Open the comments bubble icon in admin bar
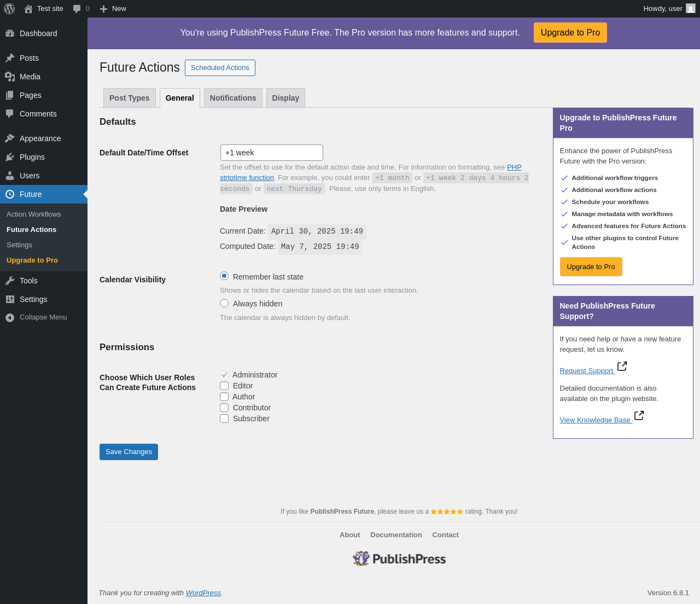The image size is (700, 604). click(x=77, y=9)
